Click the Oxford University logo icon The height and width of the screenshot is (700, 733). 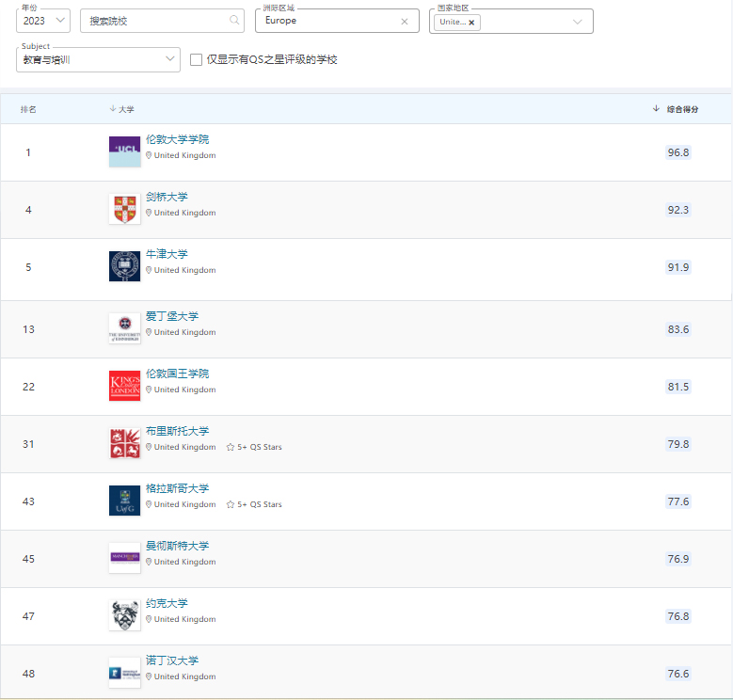coord(124,266)
